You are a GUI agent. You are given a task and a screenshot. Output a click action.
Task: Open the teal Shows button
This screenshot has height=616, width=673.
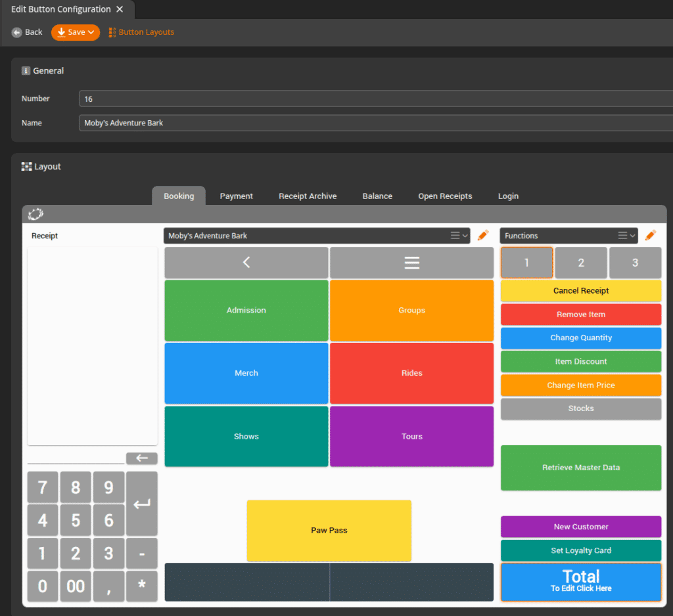coord(246,436)
